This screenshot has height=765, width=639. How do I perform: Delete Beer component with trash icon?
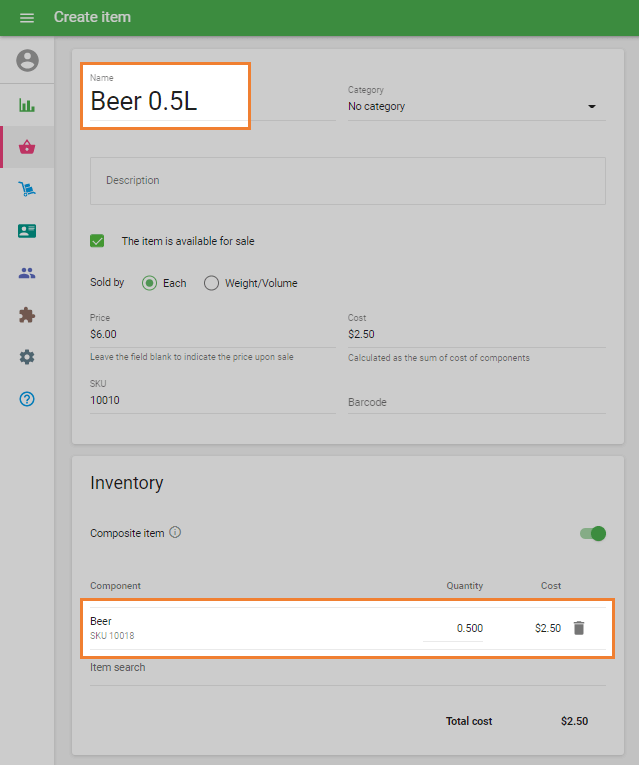[578, 628]
